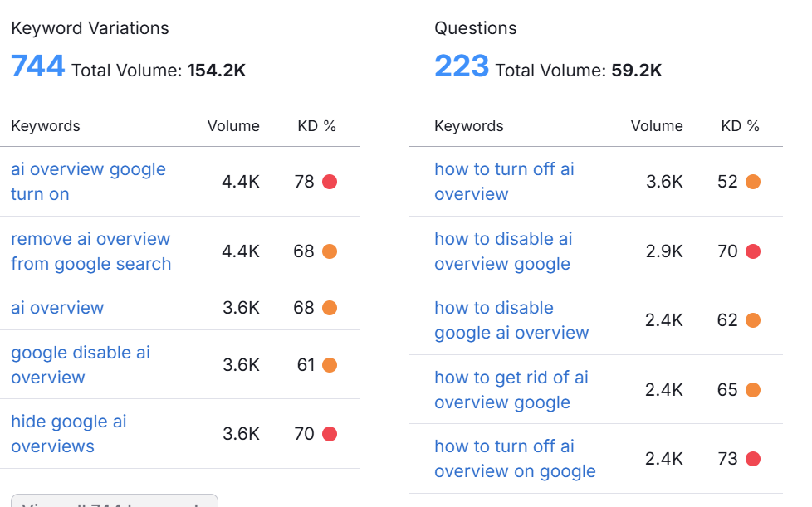This screenshot has width=812, height=507.
Task: Click the 223 questions count
Action: tap(461, 66)
